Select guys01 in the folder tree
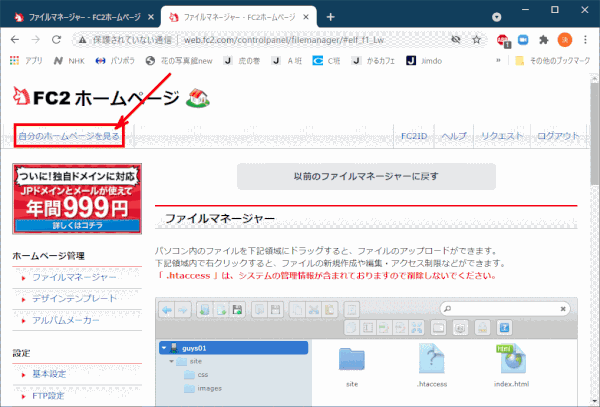The image size is (600, 407). point(233,348)
